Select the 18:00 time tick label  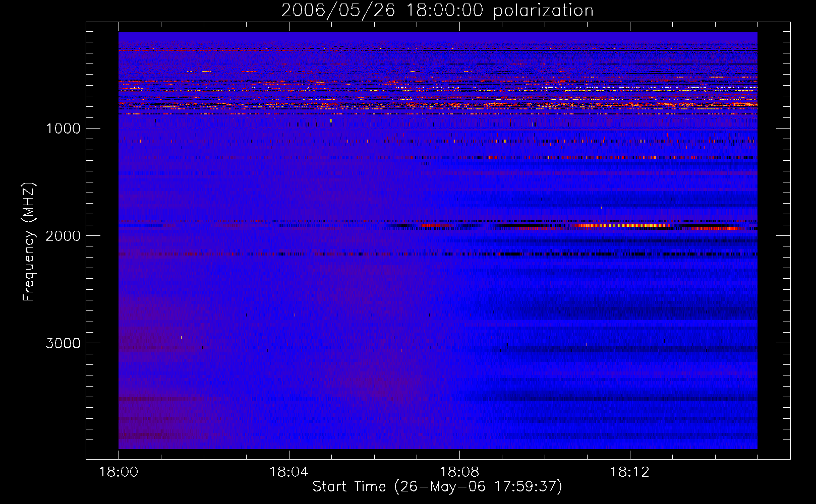coord(119,472)
